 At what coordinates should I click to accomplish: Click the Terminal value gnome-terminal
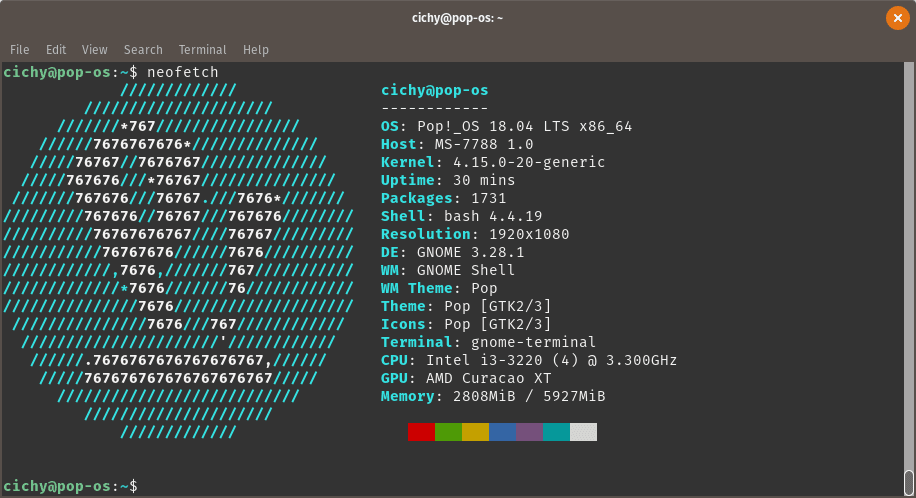pos(533,342)
